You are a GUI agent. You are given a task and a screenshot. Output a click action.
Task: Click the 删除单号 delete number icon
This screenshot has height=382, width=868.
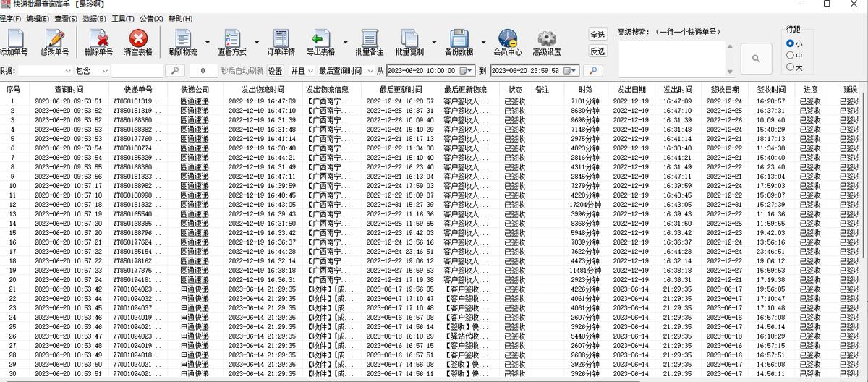pos(99,43)
